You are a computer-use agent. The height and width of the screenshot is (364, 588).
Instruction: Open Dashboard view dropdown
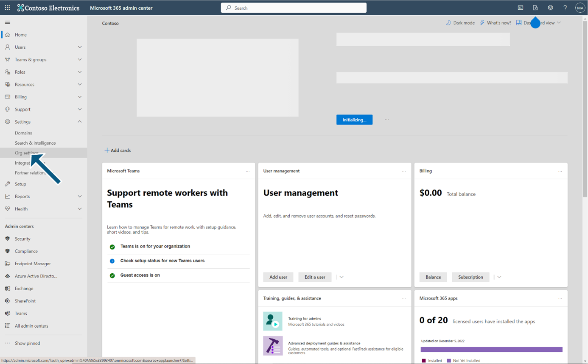538,23
